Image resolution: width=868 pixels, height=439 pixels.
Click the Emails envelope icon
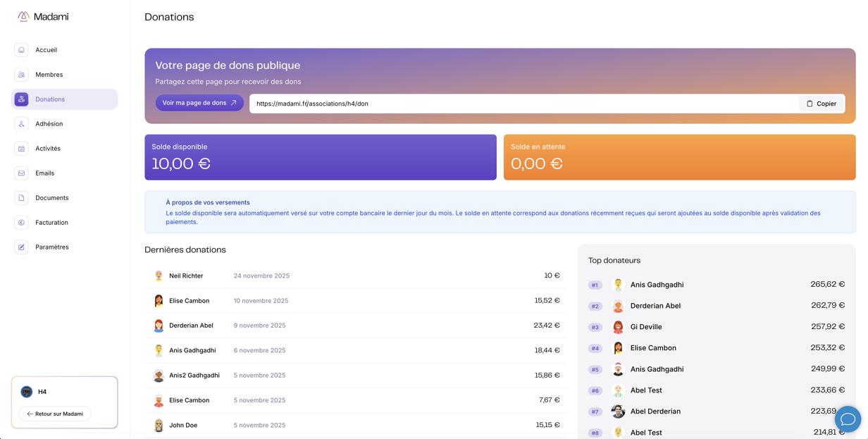click(21, 173)
